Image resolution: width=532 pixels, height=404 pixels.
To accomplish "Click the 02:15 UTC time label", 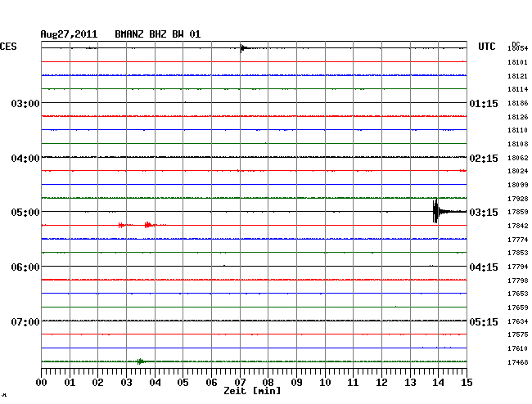I will coord(484,159).
